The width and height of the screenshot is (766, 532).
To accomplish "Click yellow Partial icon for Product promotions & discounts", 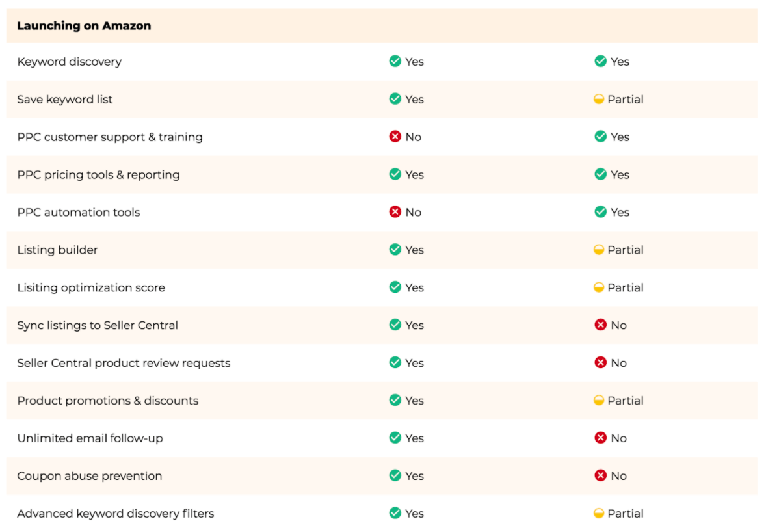I will click(598, 400).
